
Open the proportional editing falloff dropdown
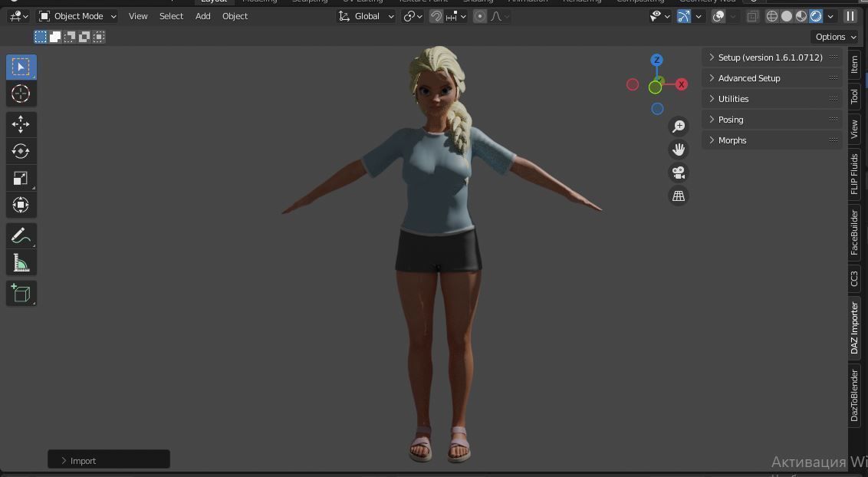tap(499, 17)
